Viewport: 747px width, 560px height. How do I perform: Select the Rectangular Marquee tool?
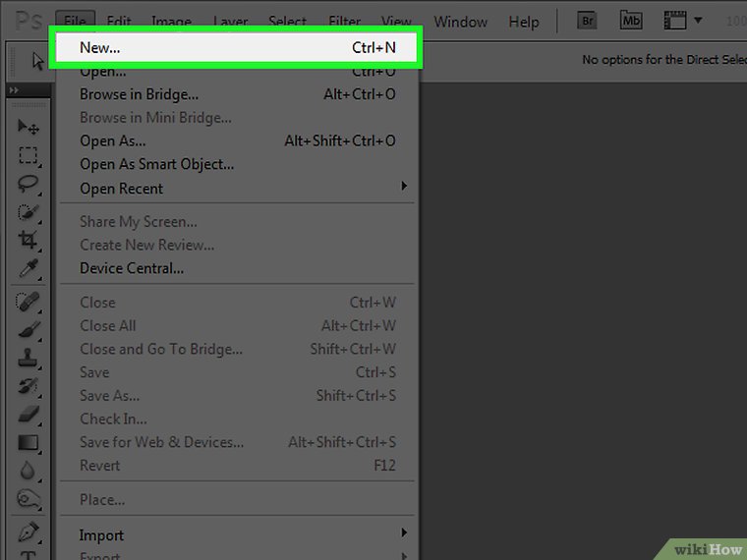28,155
